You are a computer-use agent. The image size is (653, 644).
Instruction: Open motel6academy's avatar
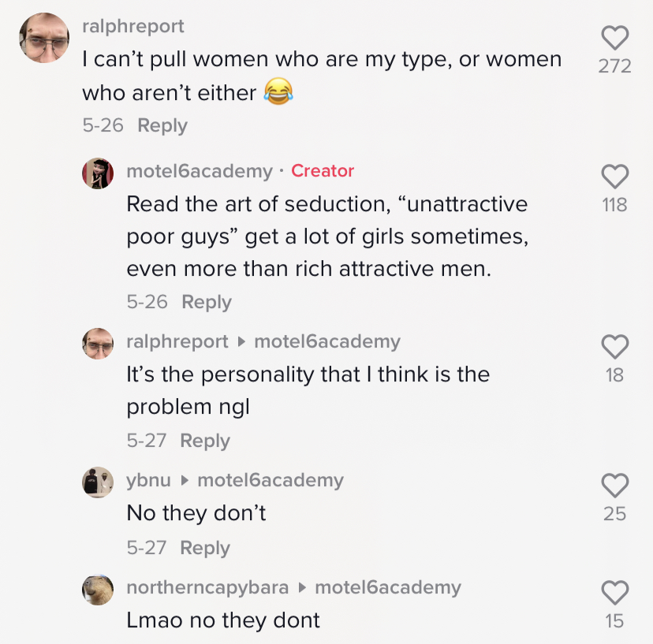(x=98, y=173)
